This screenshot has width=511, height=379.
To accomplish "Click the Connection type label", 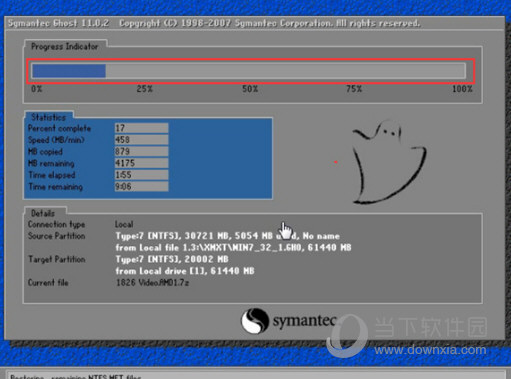I will [56, 224].
